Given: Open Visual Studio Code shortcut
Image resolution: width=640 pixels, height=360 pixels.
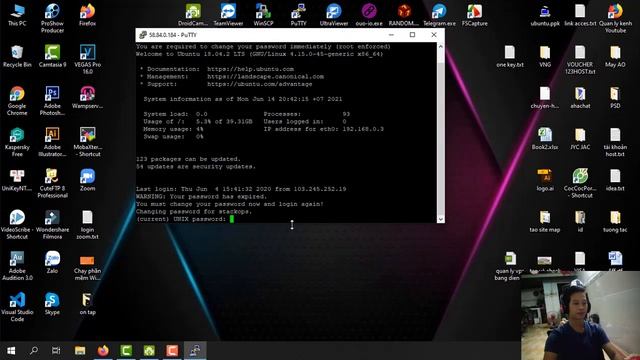Looking at the screenshot, I should coord(17,307).
